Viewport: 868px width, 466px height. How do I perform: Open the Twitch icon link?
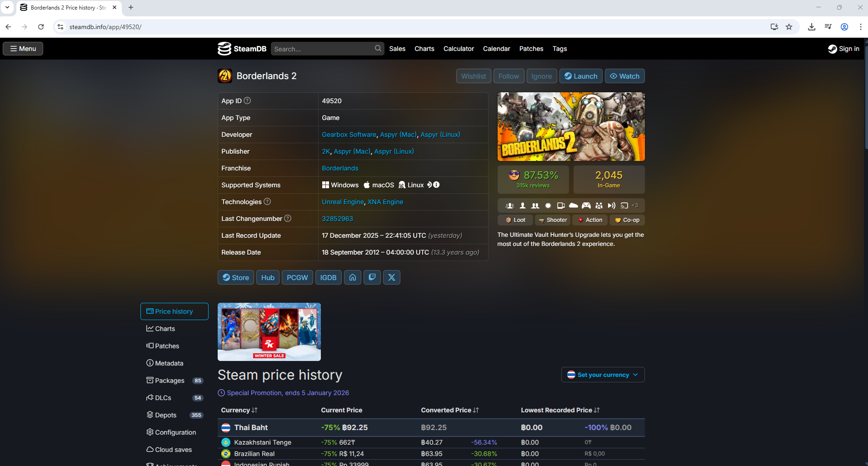(372, 277)
